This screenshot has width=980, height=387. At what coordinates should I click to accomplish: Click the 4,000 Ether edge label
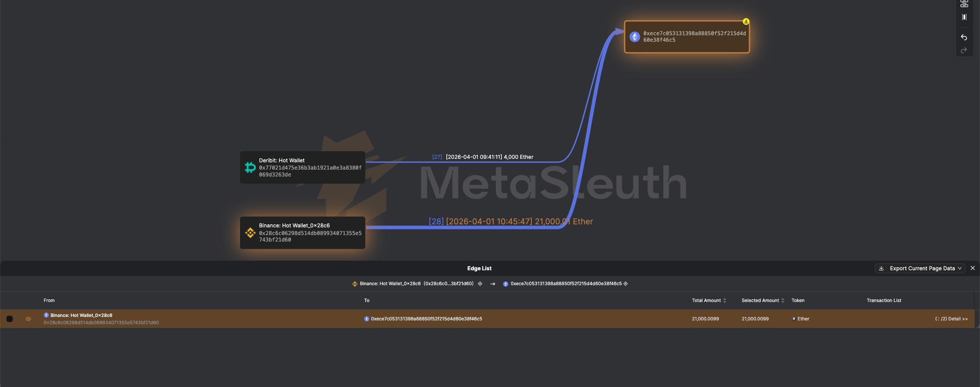(x=482, y=157)
